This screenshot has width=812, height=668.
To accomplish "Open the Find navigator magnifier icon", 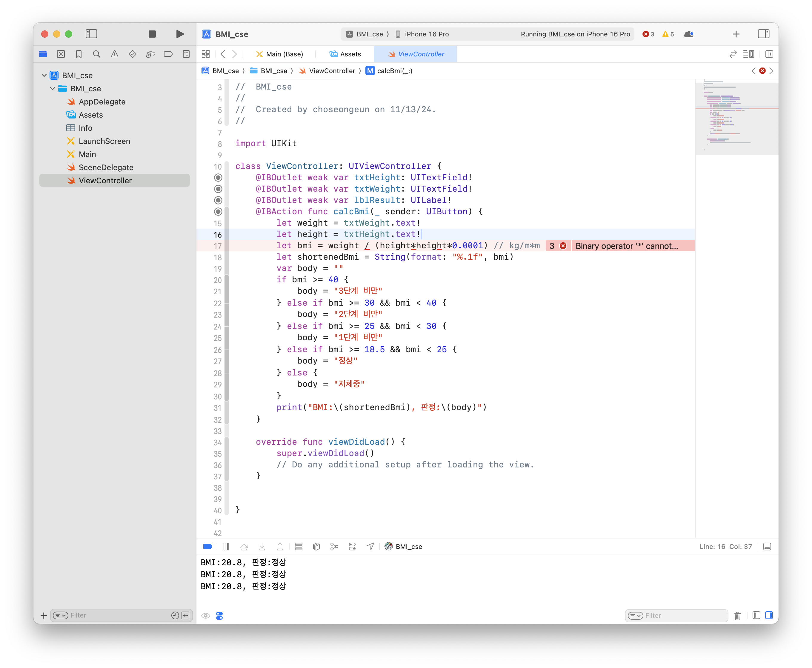I will pyautogui.click(x=97, y=54).
